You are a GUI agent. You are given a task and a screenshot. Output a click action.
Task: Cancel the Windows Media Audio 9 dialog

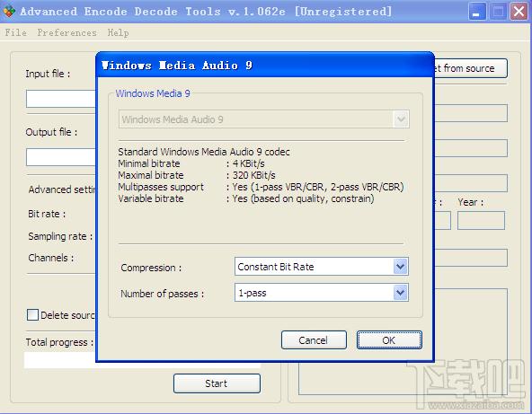314,340
